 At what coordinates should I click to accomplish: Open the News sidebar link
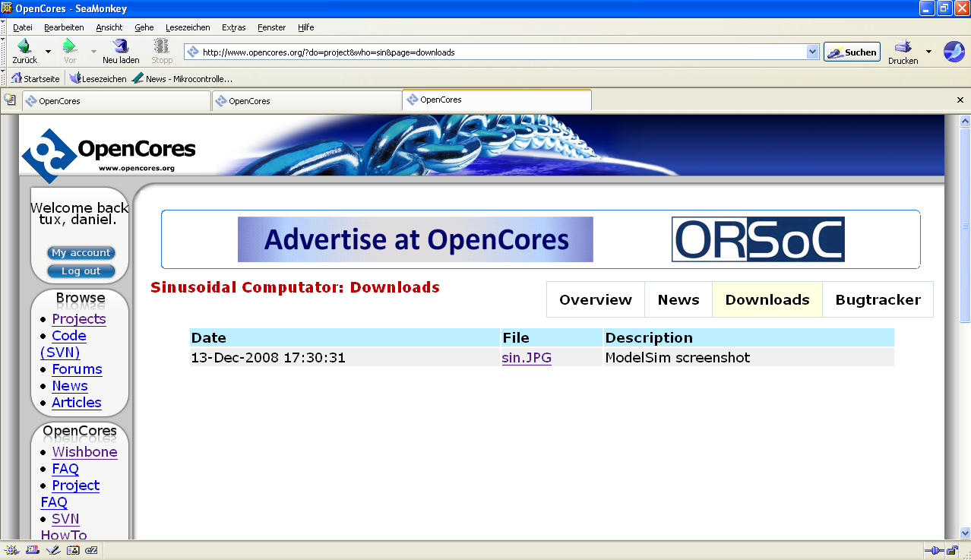pos(70,386)
